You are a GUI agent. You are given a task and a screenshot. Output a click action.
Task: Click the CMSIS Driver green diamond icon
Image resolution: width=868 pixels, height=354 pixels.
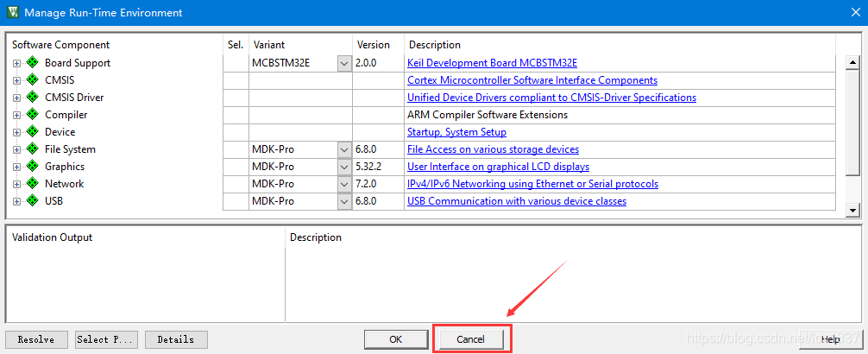click(33, 97)
